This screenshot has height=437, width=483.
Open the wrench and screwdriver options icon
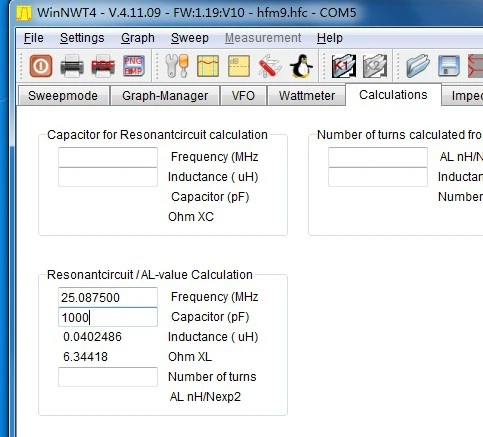click(x=177, y=66)
